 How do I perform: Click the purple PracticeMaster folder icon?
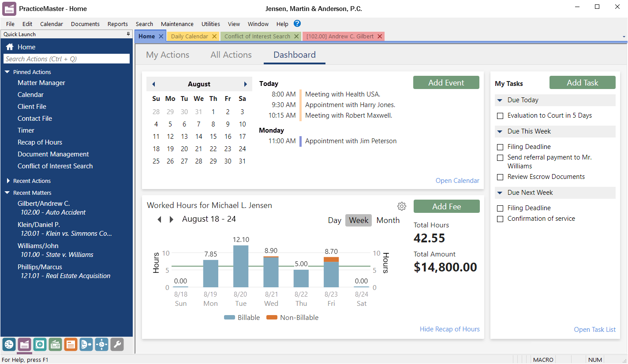click(x=25, y=345)
